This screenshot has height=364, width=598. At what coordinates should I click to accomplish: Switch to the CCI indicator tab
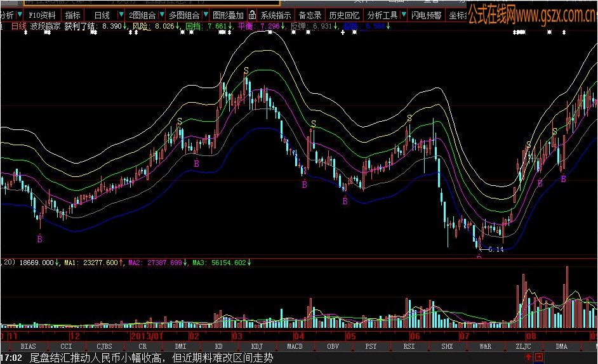(x=66, y=346)
